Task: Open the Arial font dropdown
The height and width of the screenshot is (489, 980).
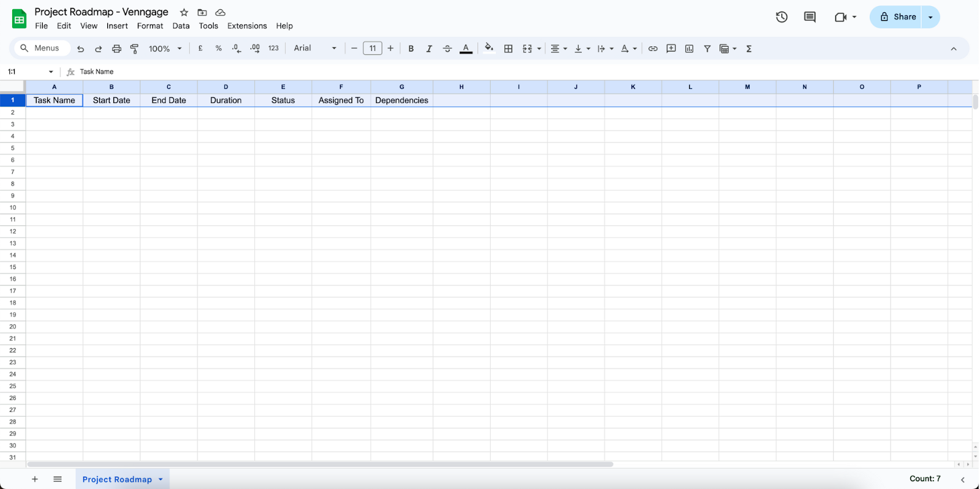Action: click(315, 48)
